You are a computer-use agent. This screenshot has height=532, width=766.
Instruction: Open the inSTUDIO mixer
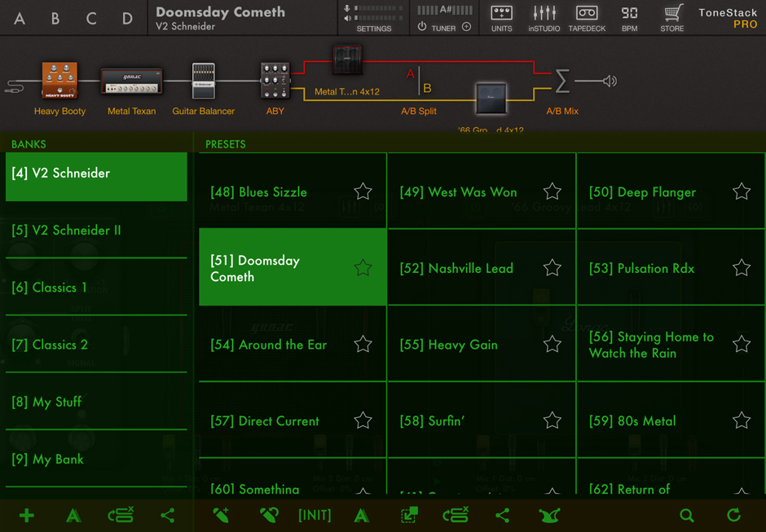pos(544,18)
